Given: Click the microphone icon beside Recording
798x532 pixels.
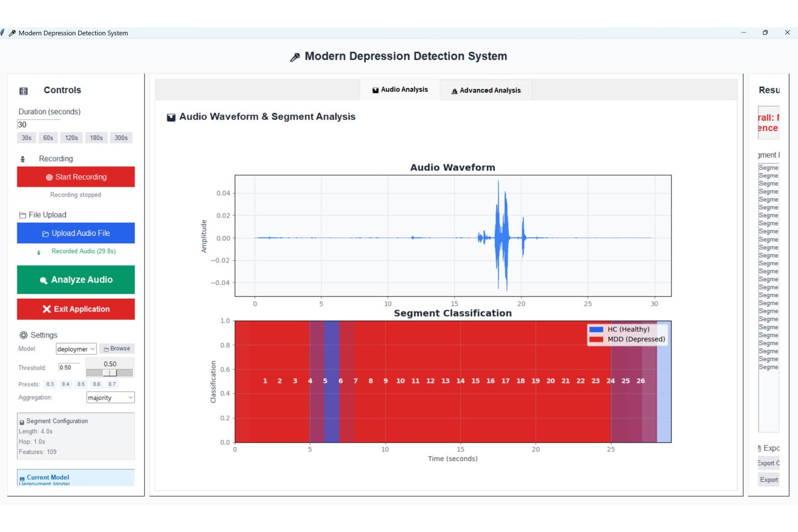Looking at the screenshot, I should pyautogui.click(x=23, y=159).
